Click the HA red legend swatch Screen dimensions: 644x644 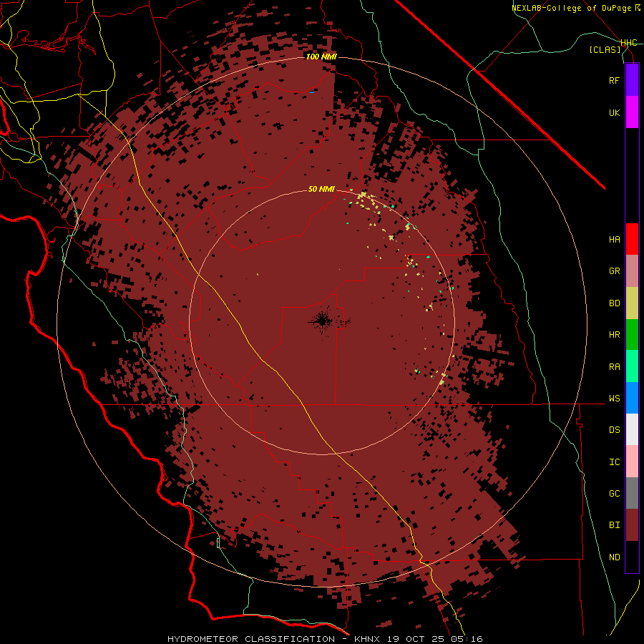[x=632, y=239]
